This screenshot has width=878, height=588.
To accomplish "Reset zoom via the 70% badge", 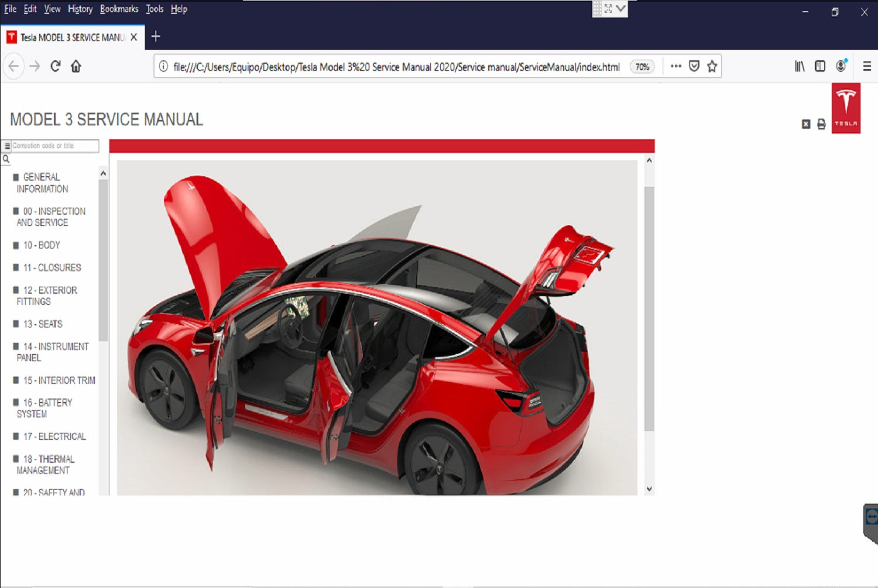I will coord(642,67).
